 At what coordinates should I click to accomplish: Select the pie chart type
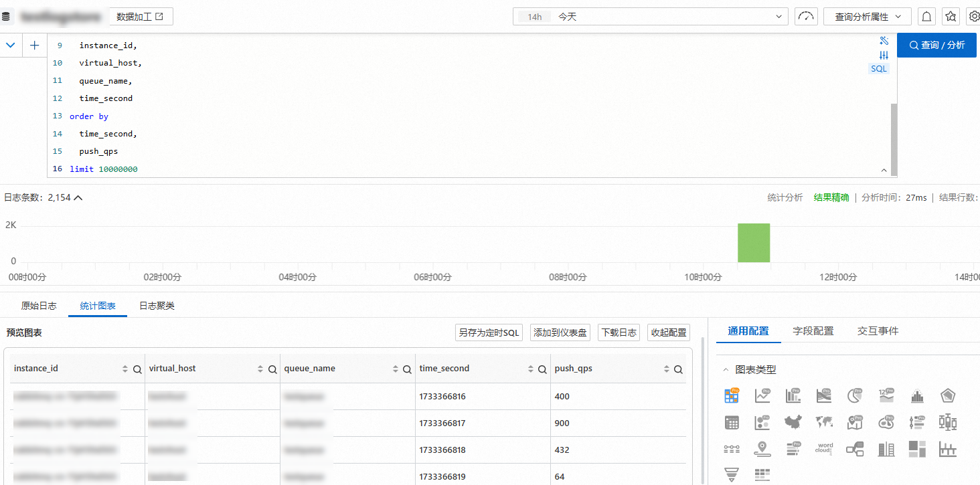[855, 395]
